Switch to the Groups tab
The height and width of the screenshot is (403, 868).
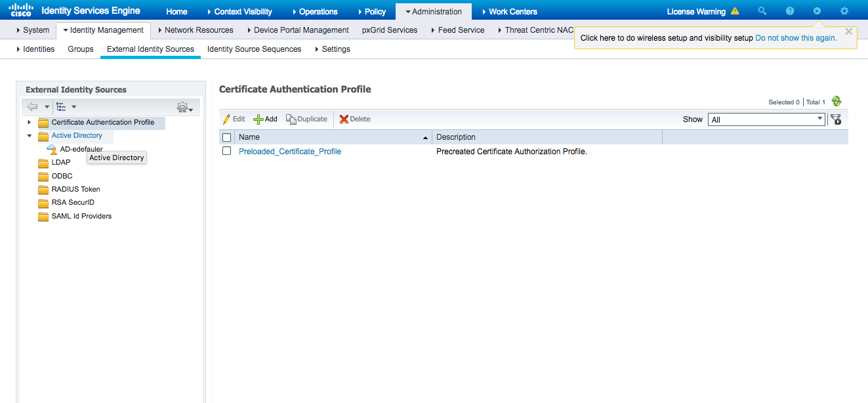81,49
